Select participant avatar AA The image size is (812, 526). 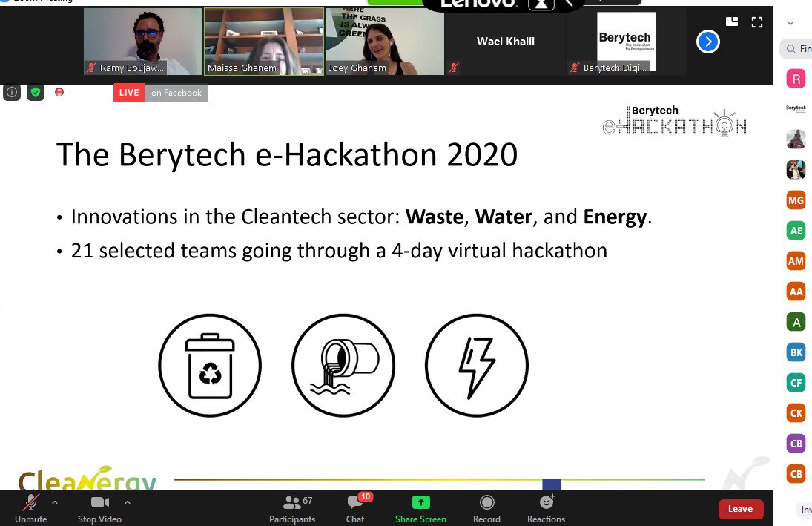tap(796, 292)
